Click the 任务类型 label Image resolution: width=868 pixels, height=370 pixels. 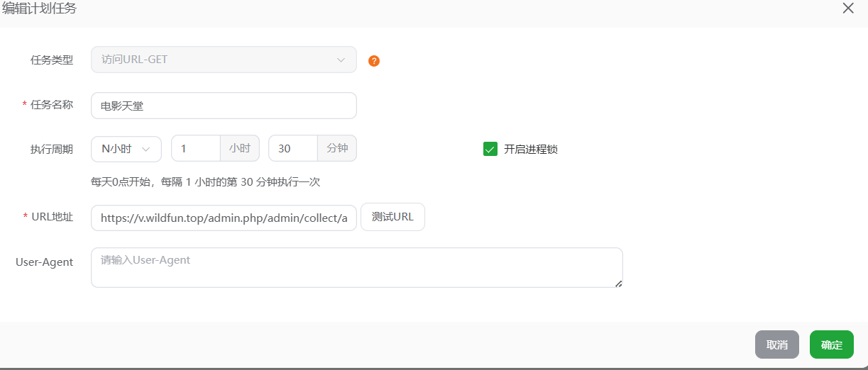[52, 60]
